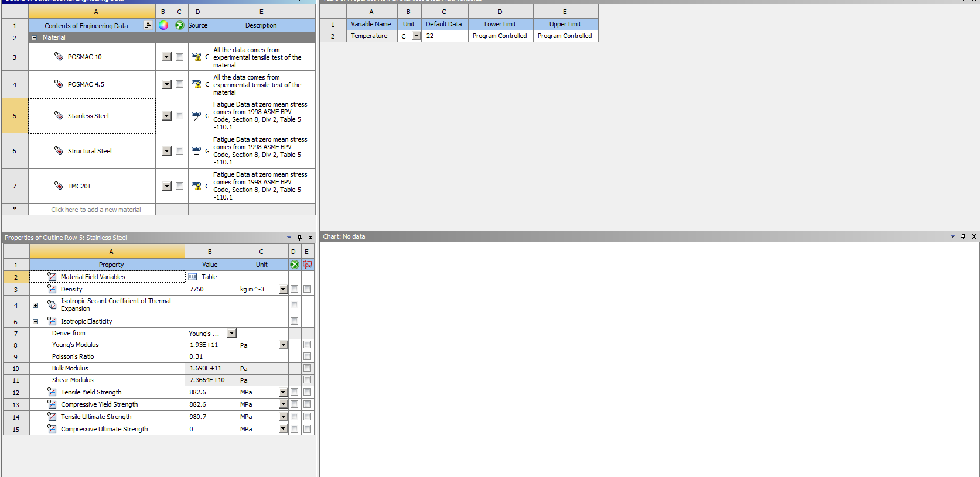
Task: Click the Isotropic Elasticity property icon
Action: (52, 321)
